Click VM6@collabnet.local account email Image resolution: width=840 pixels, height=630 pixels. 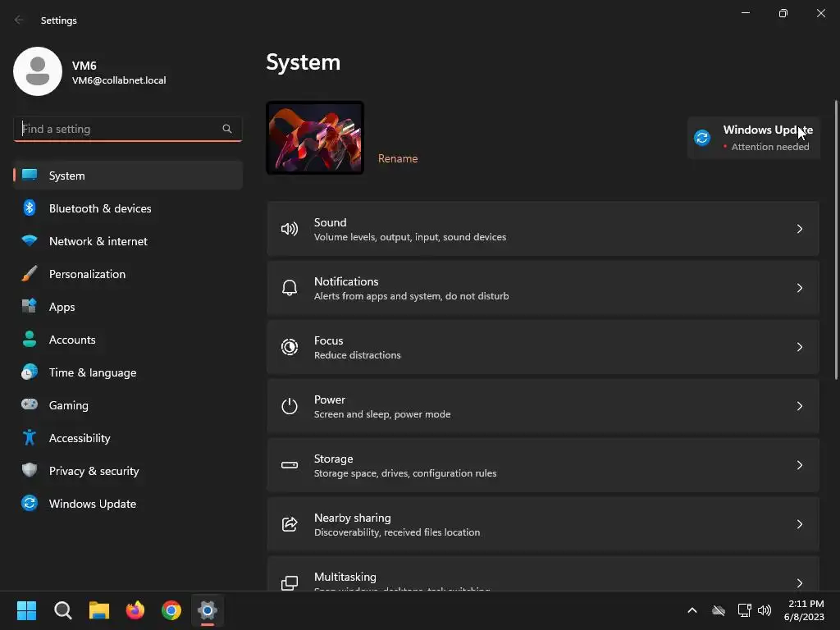click(119, 80)
